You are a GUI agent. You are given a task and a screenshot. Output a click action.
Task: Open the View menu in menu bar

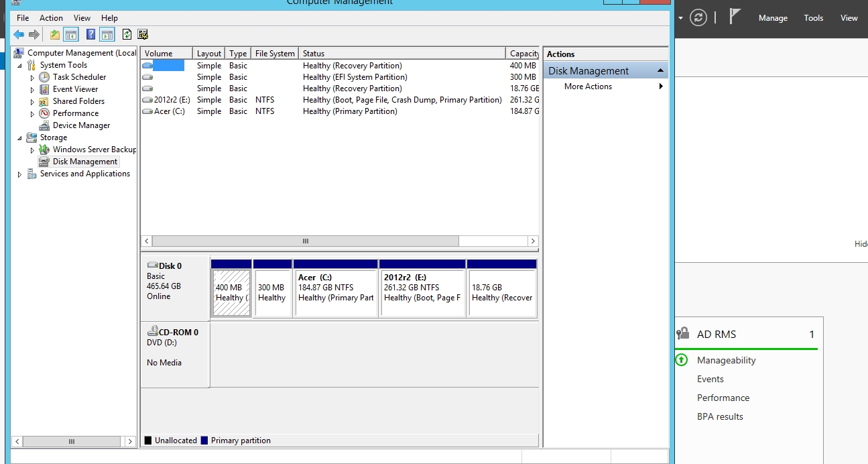[x=82, y=18]
